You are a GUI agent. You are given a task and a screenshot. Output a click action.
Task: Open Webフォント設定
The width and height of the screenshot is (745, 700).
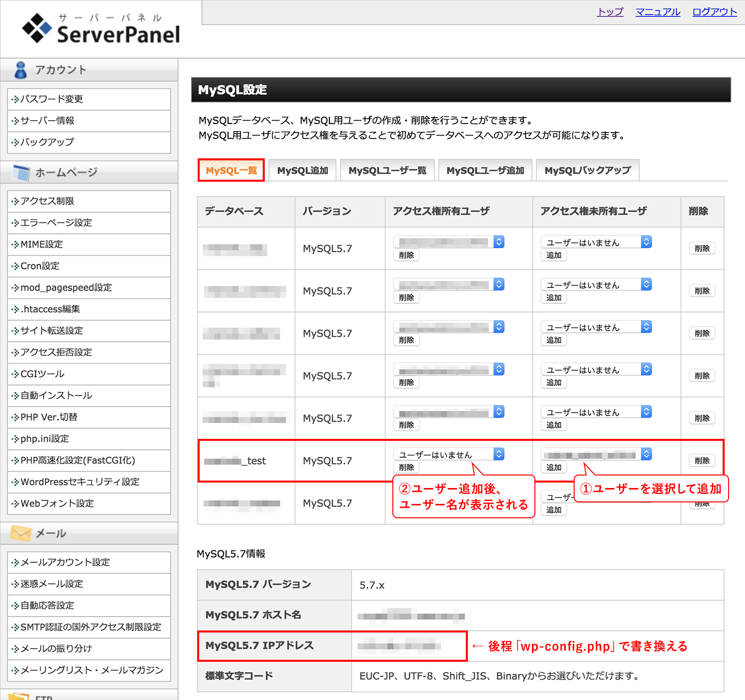click(x=89, y=503)
